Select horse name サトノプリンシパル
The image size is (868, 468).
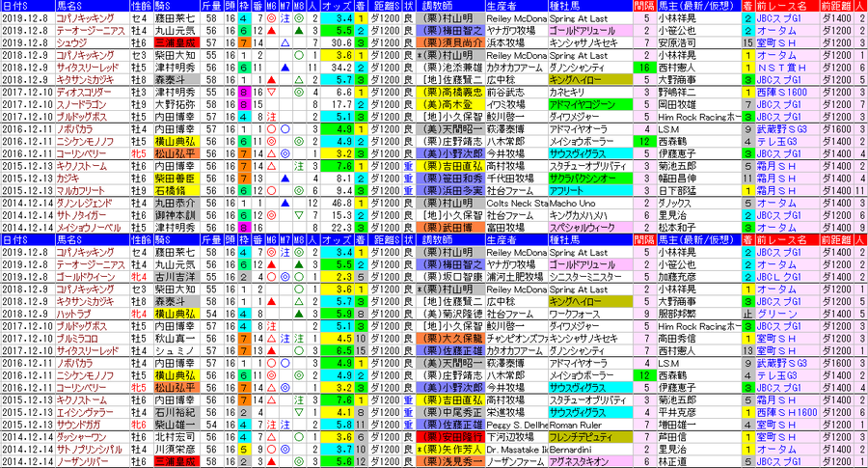pos(89,449)
